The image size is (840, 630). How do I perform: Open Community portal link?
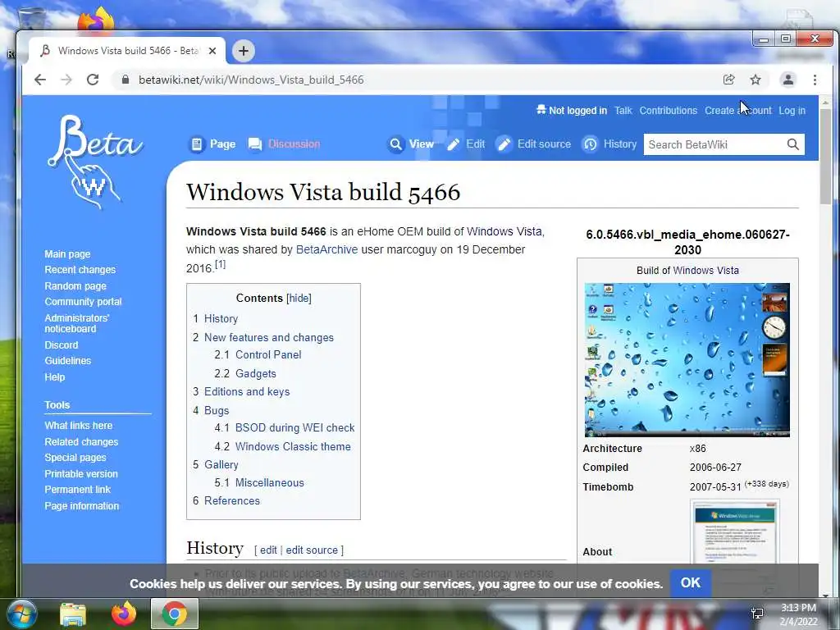pyautogui.click(x=83, y=302)
